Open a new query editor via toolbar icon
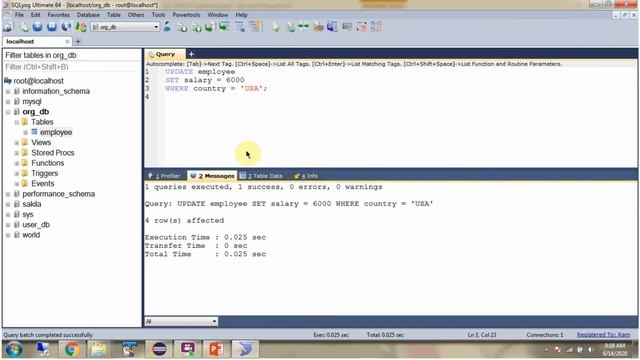 point(24,27)
